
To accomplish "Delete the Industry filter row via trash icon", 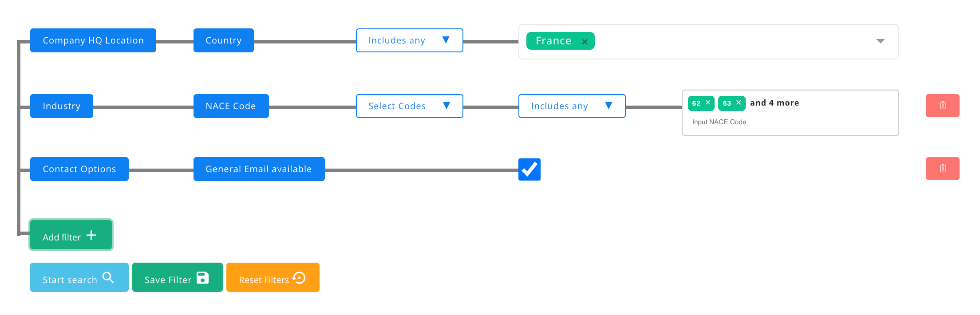I will [942, 106].
